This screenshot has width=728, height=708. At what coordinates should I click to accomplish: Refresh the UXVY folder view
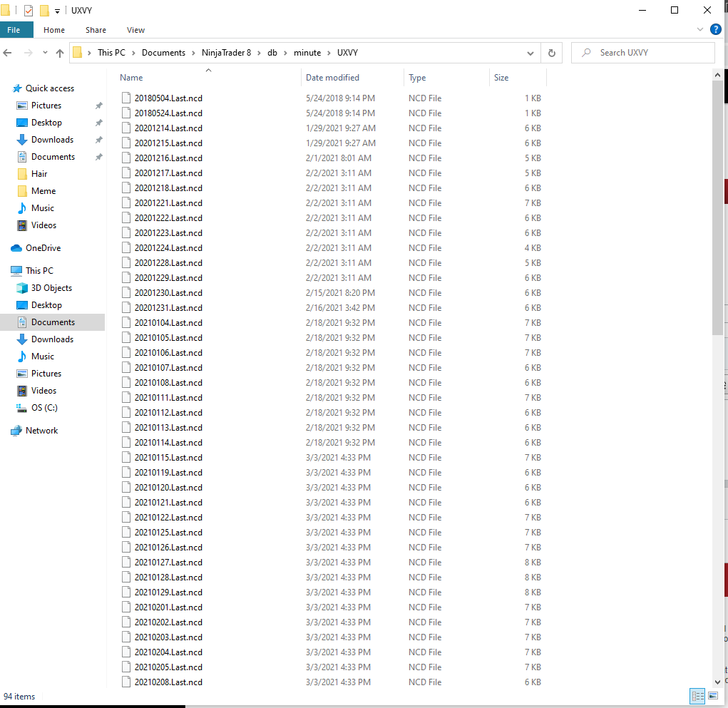(x=552, y=53)
